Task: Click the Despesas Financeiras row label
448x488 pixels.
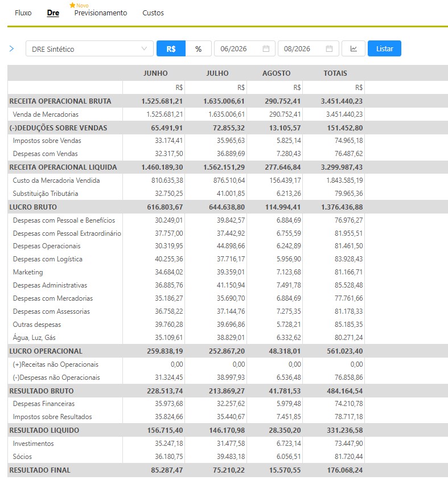Action: point(44,404)
